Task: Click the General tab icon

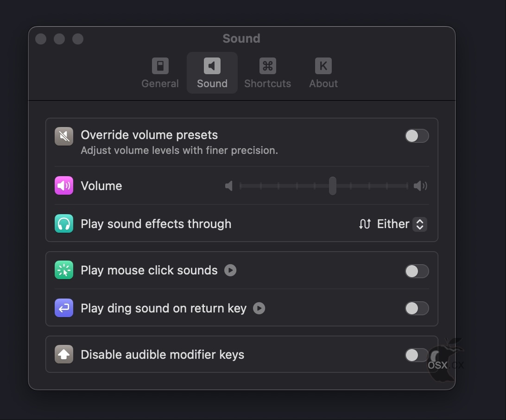Action: point(160,65)
